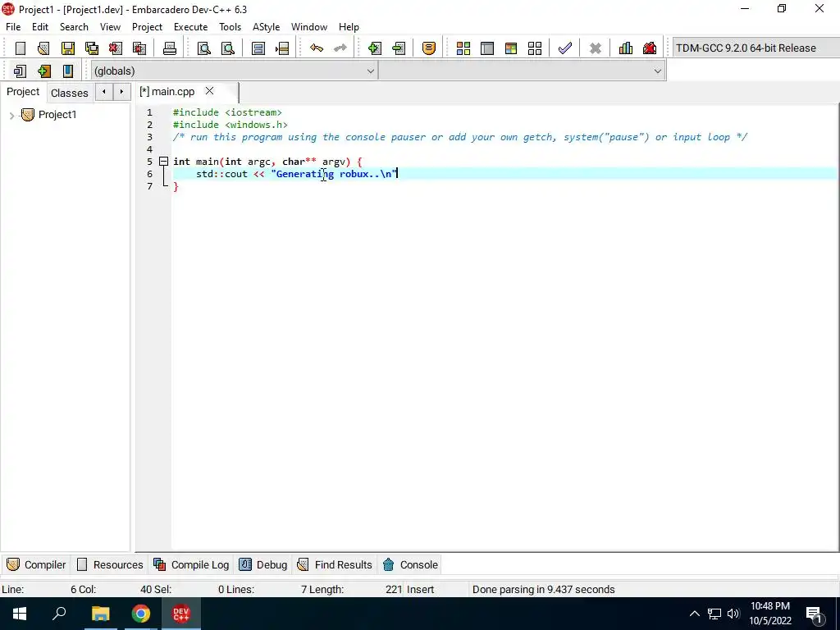Undo the last edit
Screen dimensions: 840x630
(x=317, y=48)
